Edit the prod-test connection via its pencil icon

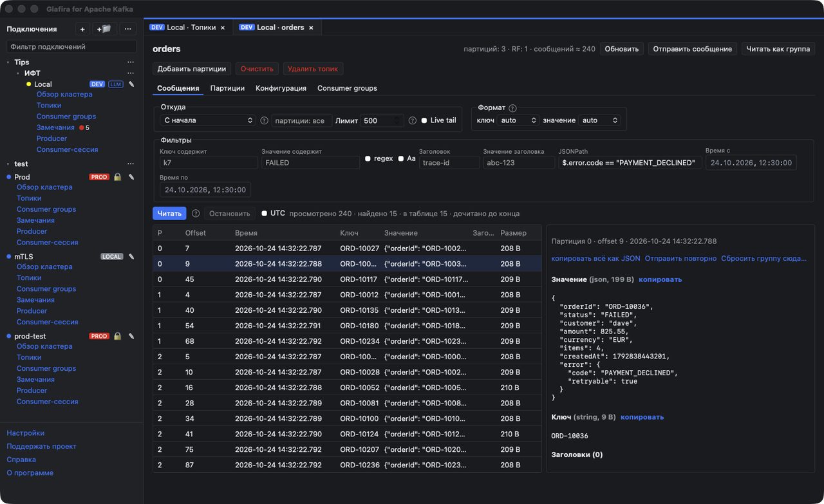point(131,336)
